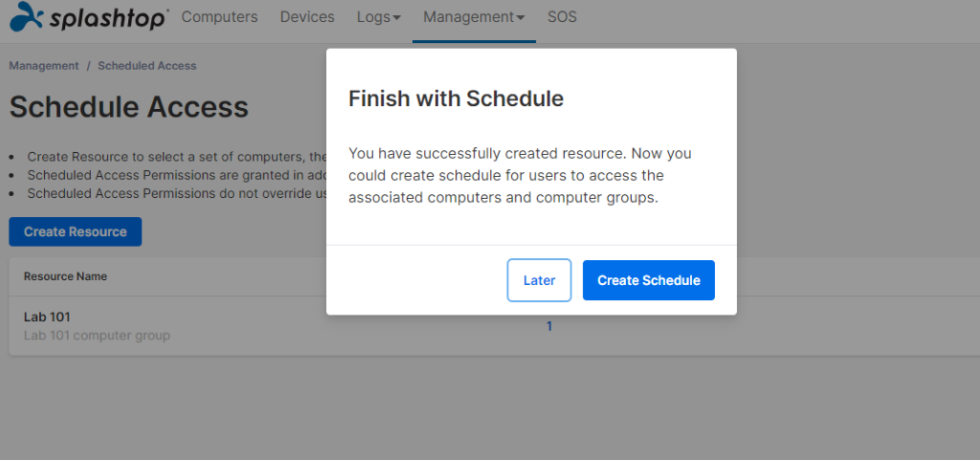Image resolution: width=980 pixels, height=460 pixels.
Task: Dismiss the dialog with Later
Action: click(x=540, y=280)
